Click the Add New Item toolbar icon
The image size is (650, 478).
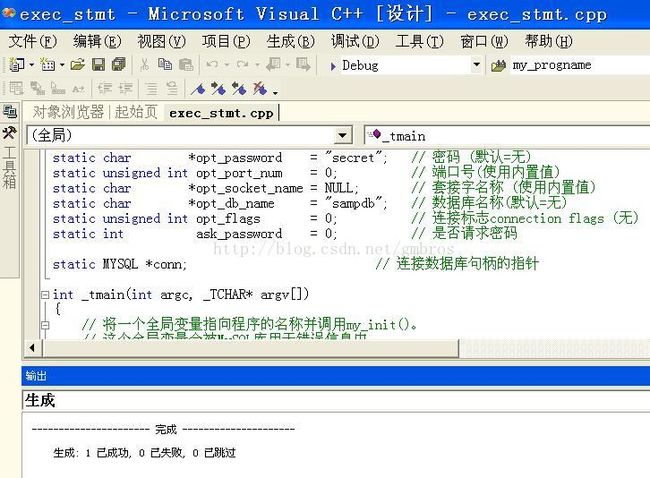(48, 65)
